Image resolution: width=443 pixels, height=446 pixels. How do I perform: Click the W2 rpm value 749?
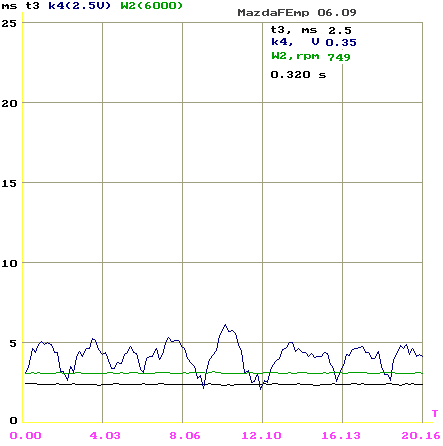pyautogui.click(x=339, y=57)
